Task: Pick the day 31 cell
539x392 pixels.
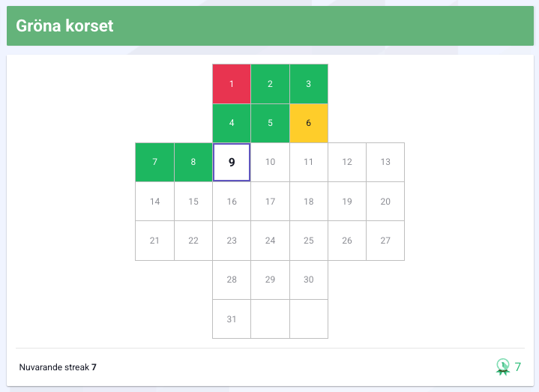Action: tap(232, 319)
